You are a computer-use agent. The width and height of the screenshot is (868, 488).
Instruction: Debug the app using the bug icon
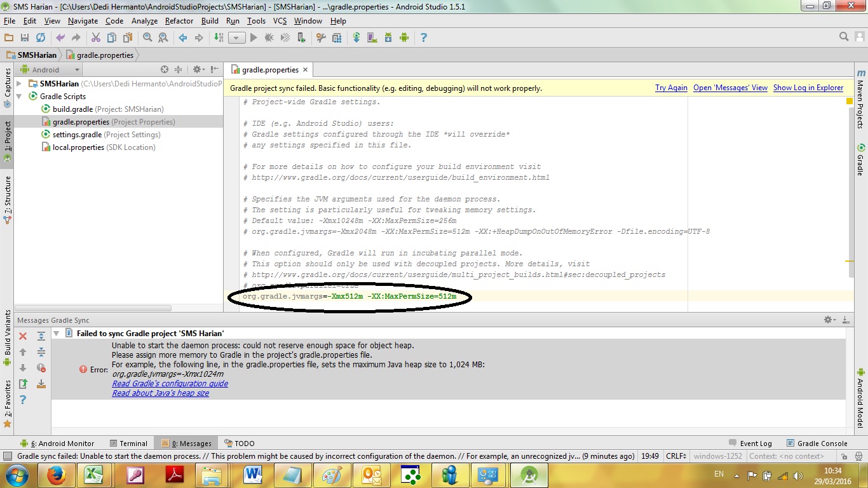(x=269, y=37)
